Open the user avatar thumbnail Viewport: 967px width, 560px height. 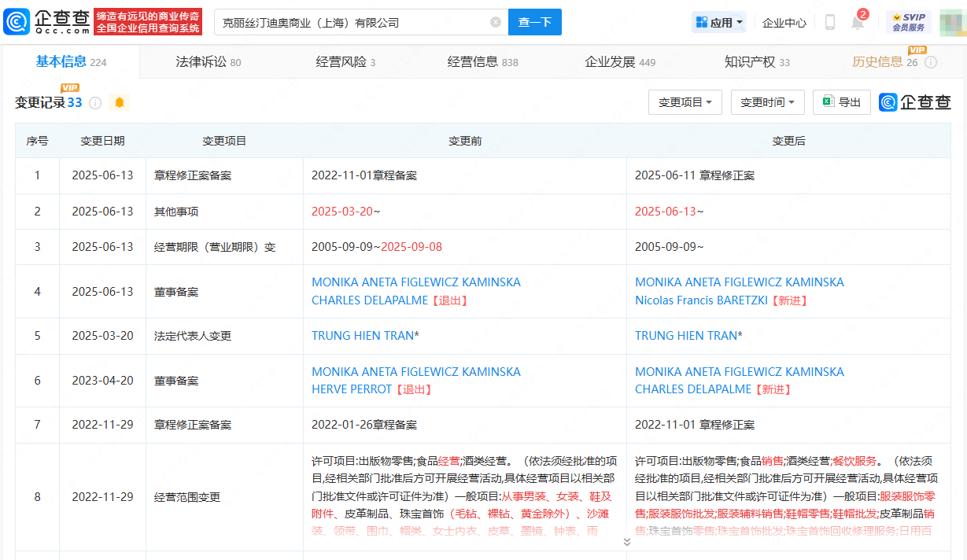(952, 22)
